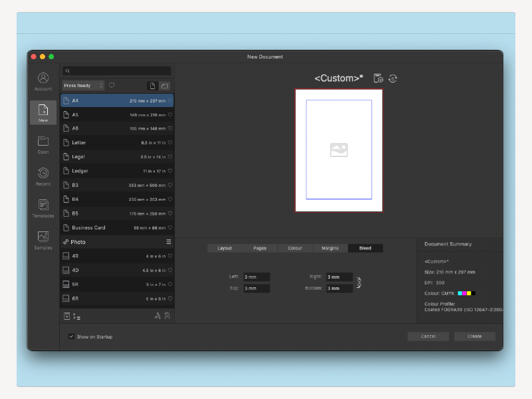This screenshot has height=399, width=532.
Task: Open the Account section in the sidebar
Action: [x=43, y=78]
